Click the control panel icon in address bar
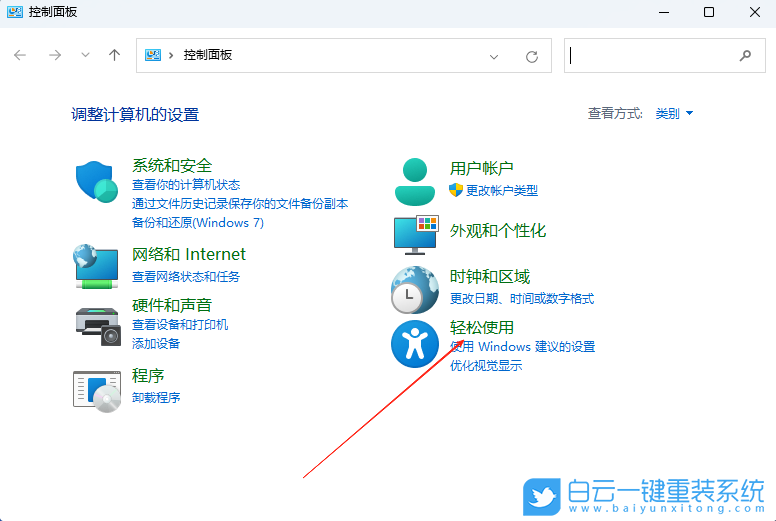This screenshot has width=776, height=521. click(x=153, y=55)
